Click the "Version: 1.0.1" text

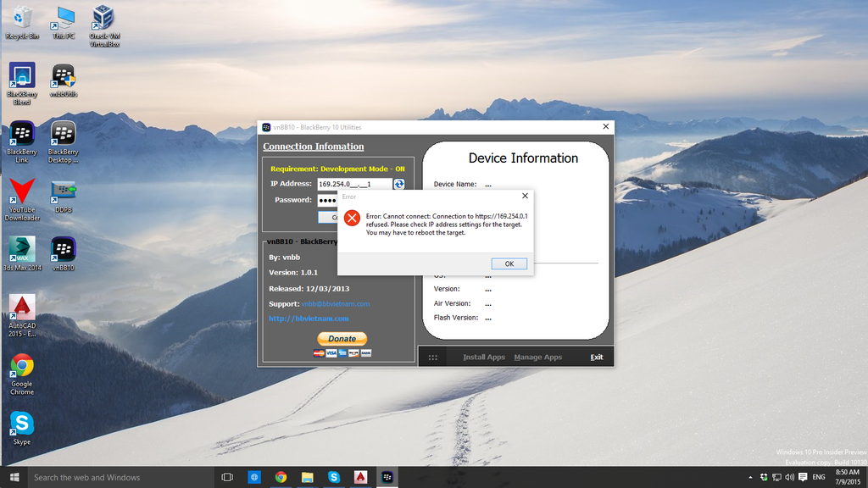click(x=293, y=273)
